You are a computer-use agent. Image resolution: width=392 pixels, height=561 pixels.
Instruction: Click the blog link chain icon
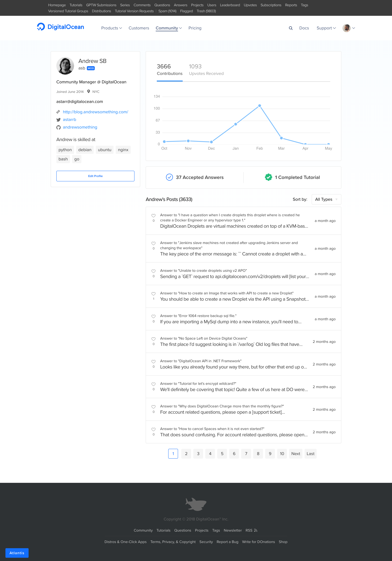pyautogui.click(x=58, y=112)
